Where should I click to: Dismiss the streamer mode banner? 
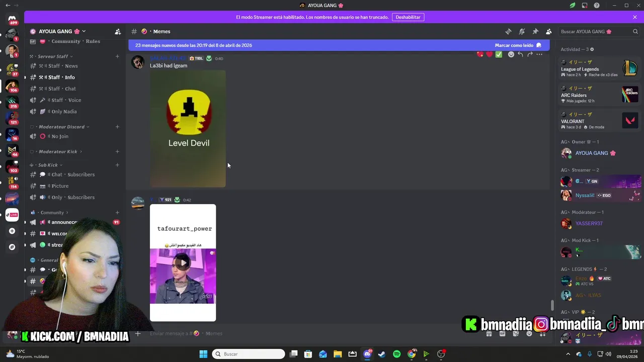click(x=635, y=17)
